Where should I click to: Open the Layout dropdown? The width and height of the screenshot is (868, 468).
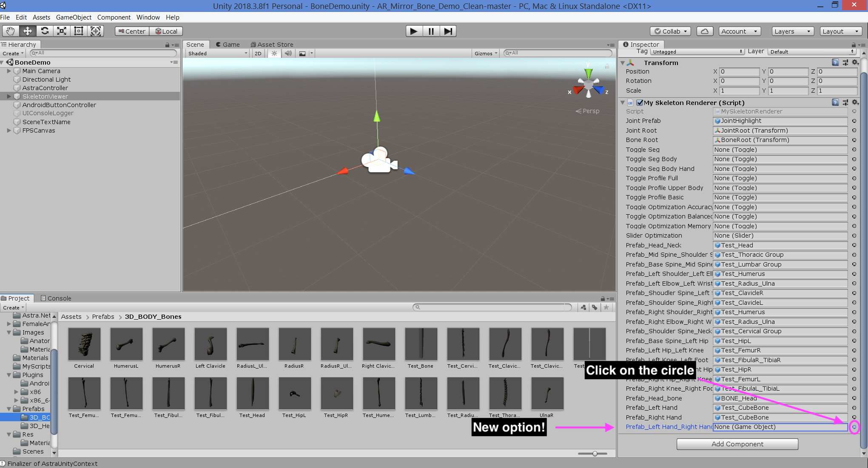click(x=840, y=31)
